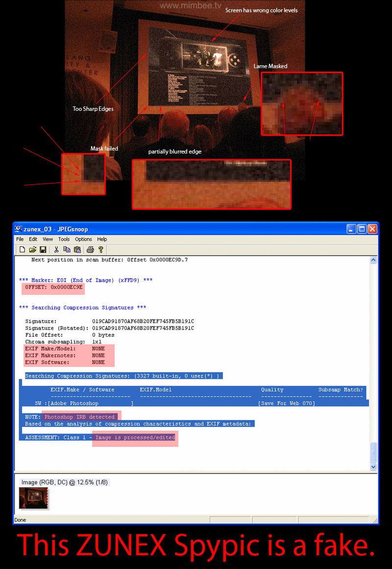392x569 pixels.
Task: Click the New document toolbar icon
Action: (23, 250)
